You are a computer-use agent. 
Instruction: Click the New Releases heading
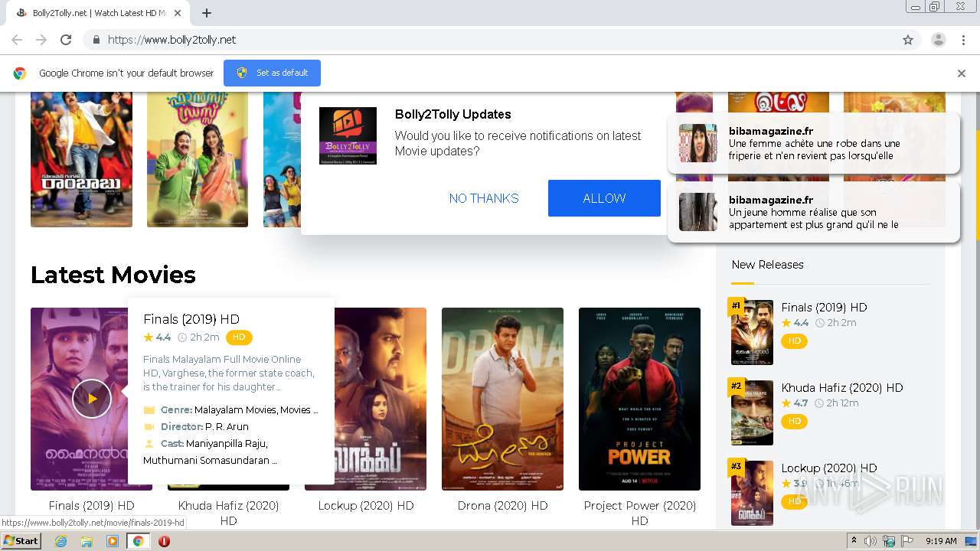tap(767, 265)
